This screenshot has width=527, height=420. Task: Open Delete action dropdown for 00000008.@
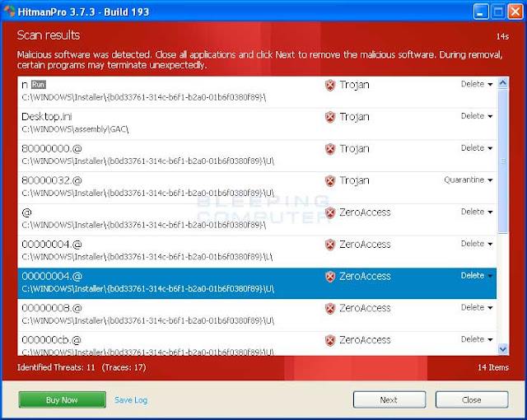477,307
